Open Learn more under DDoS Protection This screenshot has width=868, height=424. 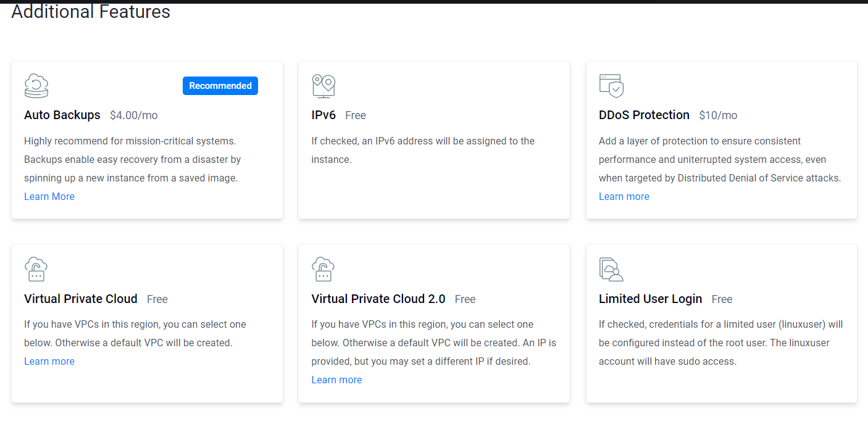624,196
